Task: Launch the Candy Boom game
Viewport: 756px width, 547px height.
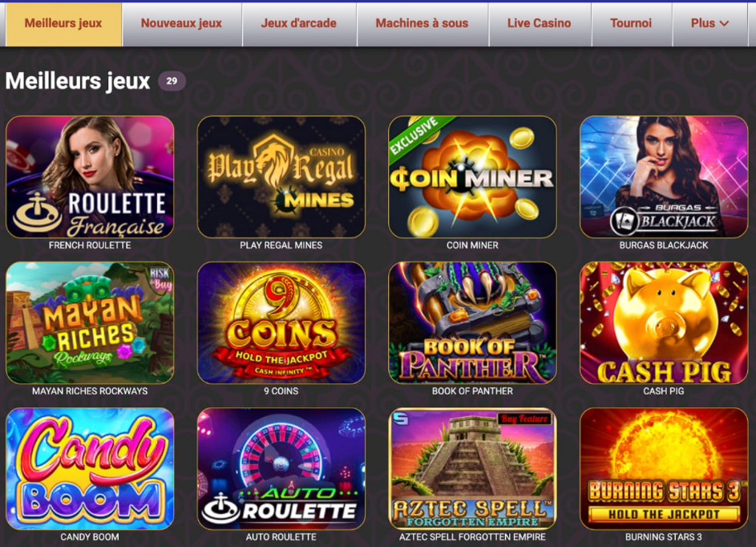Action: 90,469
